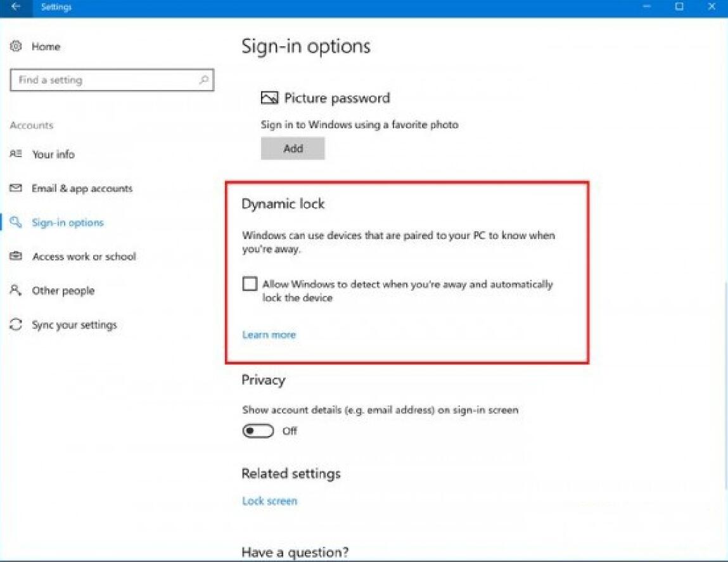Screen dimensions: 728x562
Task: Click the Sync your settings icon
Action: (16, 324)
